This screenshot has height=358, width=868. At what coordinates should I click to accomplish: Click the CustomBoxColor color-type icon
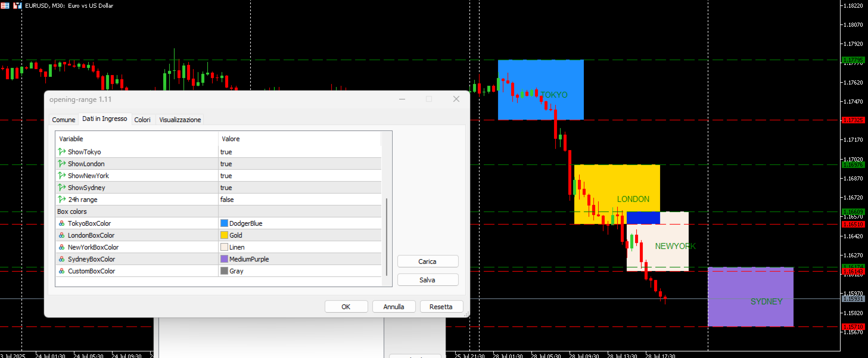point(61,271)
